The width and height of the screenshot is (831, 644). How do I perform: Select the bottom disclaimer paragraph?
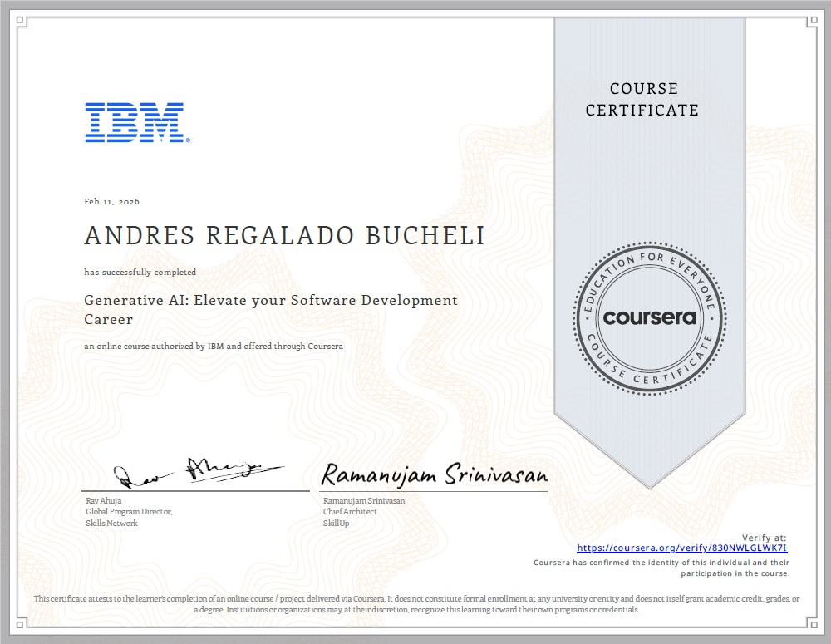pos(415,604)
